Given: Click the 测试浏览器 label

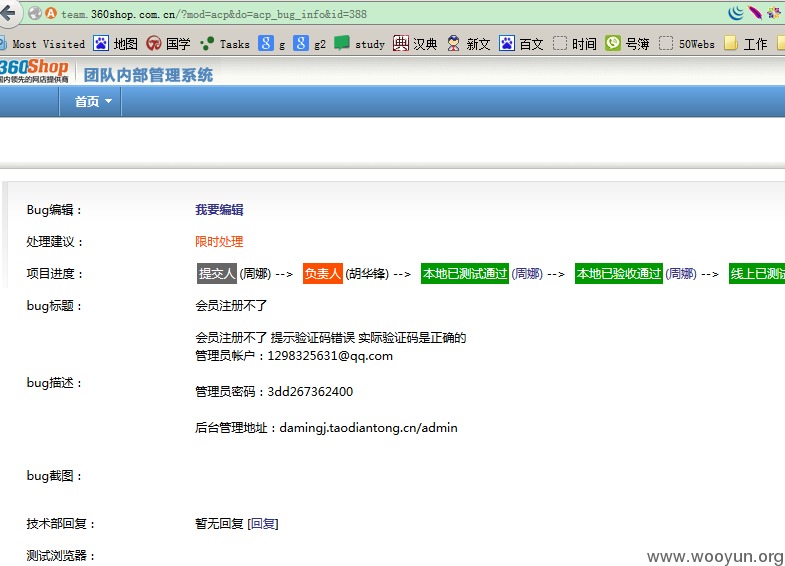Looking at the screenshot, I should [x=61, y=555].
